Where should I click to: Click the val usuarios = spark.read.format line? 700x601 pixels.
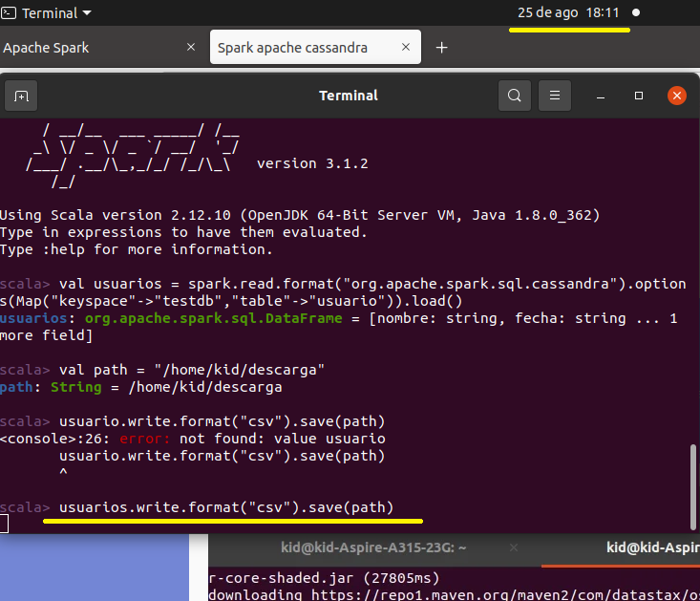tap(343, 292)
